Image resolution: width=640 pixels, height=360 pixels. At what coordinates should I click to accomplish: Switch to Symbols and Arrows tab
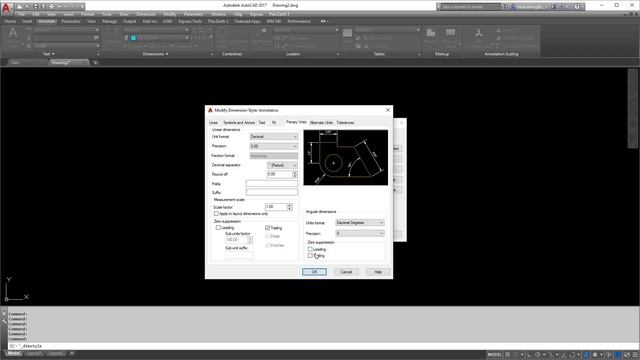click(x=239, y=122)
